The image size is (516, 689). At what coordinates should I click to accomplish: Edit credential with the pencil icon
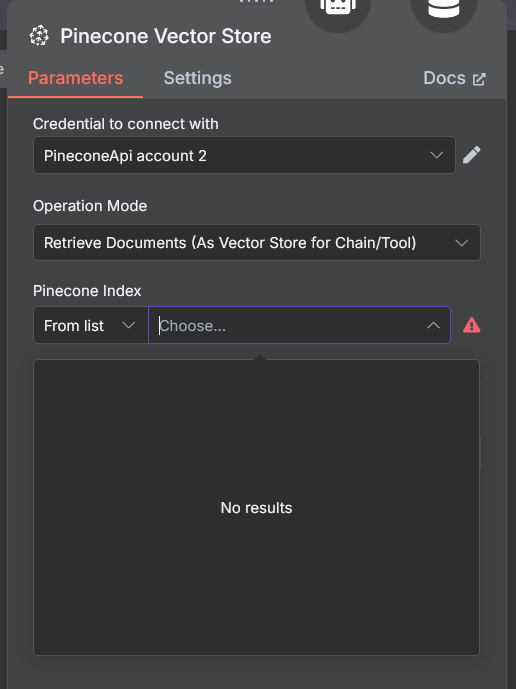472,155
